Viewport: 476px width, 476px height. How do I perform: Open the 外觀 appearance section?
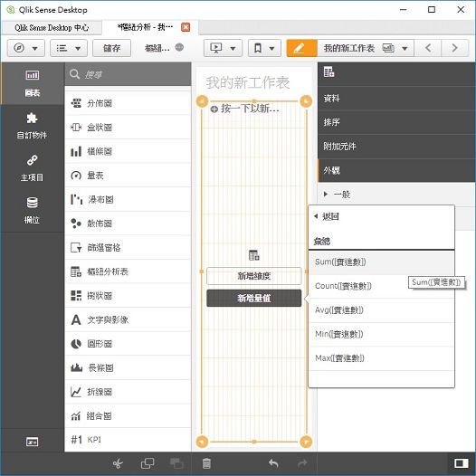[396, 170]
